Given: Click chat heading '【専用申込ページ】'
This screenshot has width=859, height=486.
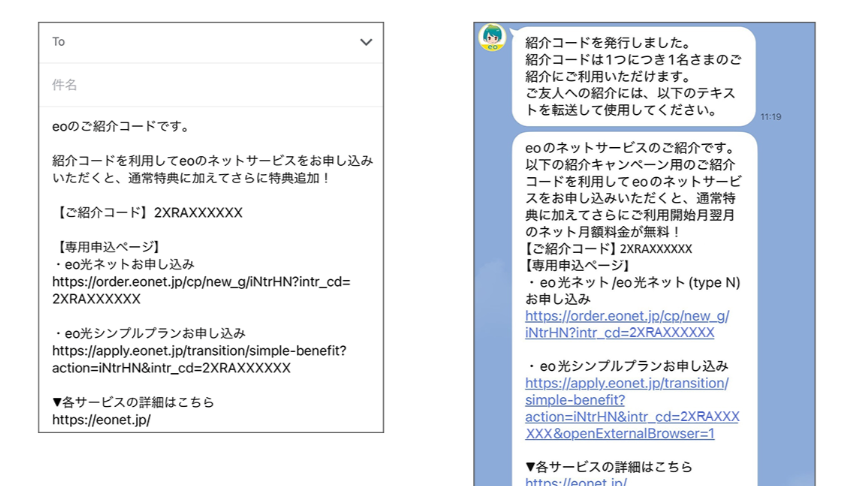Looking at the screenshot, I should (577, 266).
